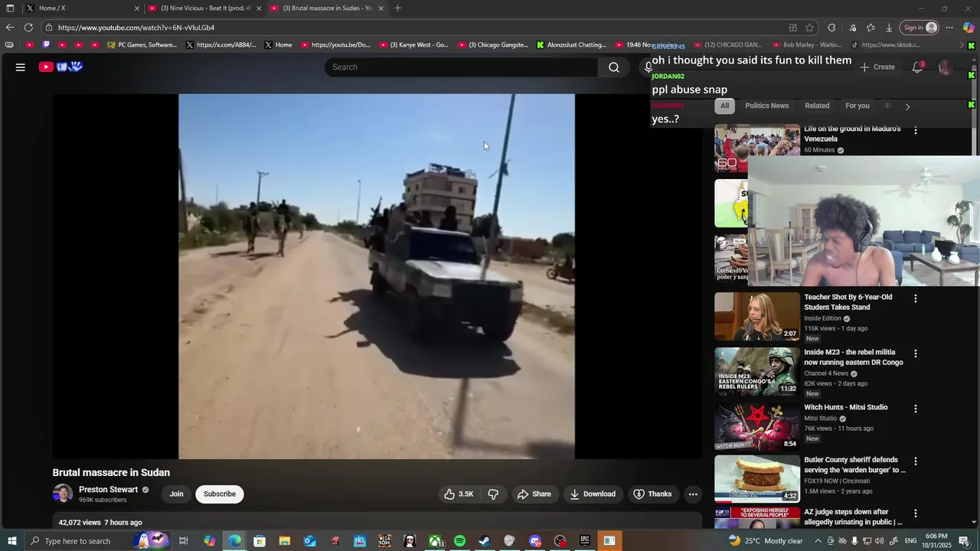This screenshot has height=551, width=980.
Task: Open menu for AZ judge video
Action: (915, 514)
